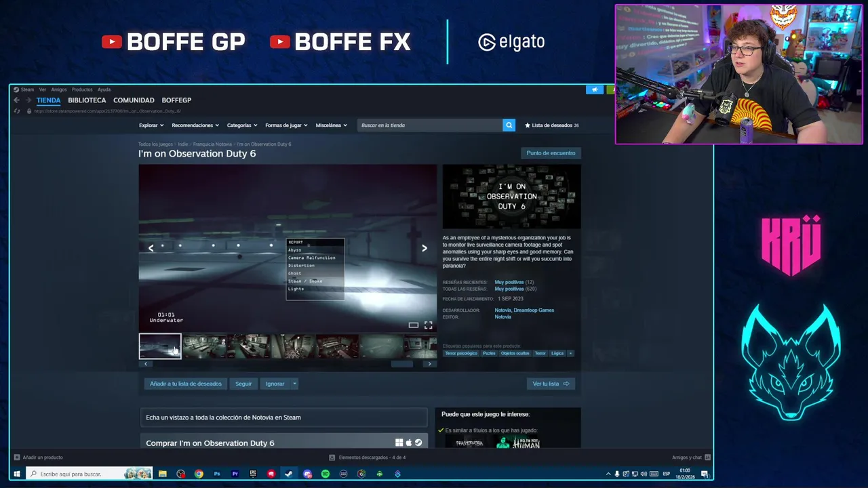Expand the Categorías store menu
Image resolution: width=868 pixels, height=488 pixels.
(242, 125)
